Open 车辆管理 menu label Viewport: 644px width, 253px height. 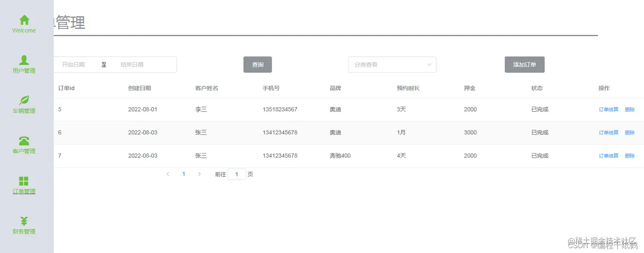[x=24, y=111]
